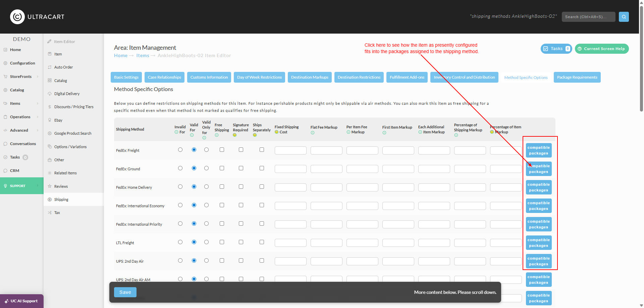
Task: Open Current Screen Help
Action: point(602,49)
